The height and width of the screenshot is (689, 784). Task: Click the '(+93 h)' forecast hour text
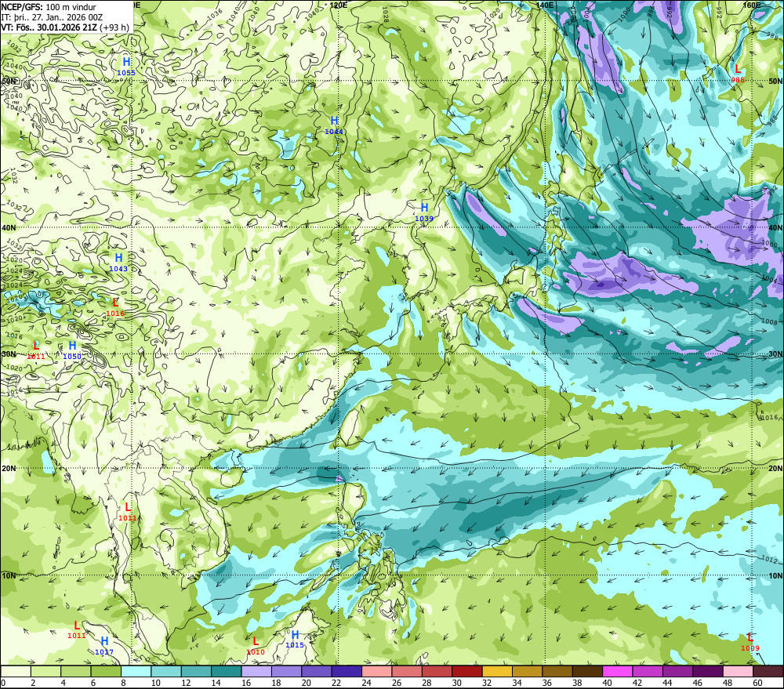[114, 27]
